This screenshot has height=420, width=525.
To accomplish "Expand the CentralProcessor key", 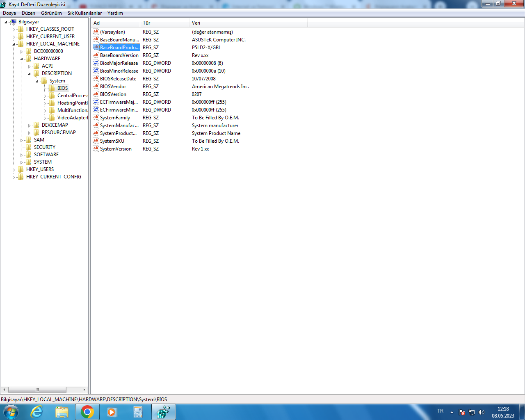I will 45,96.
